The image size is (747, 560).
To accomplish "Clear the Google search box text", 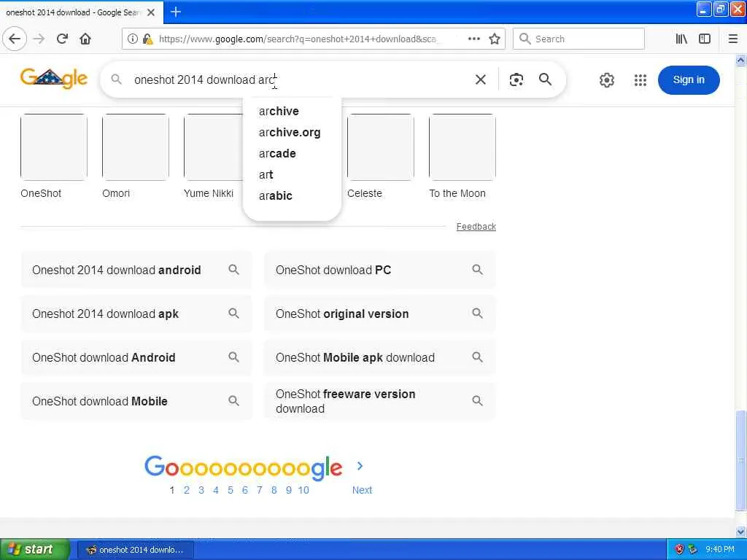I will tap(481, 79).
